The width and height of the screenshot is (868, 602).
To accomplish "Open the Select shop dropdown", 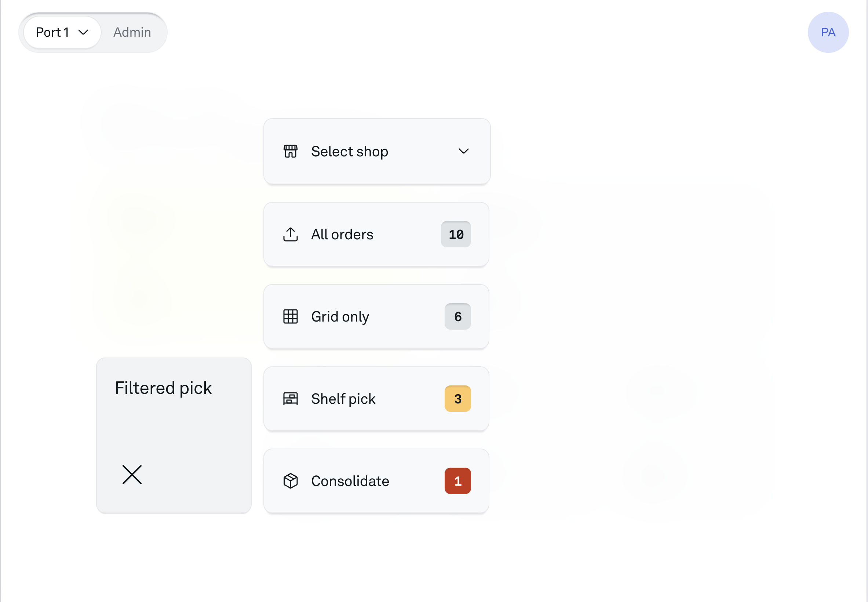I will click(377, 151).
